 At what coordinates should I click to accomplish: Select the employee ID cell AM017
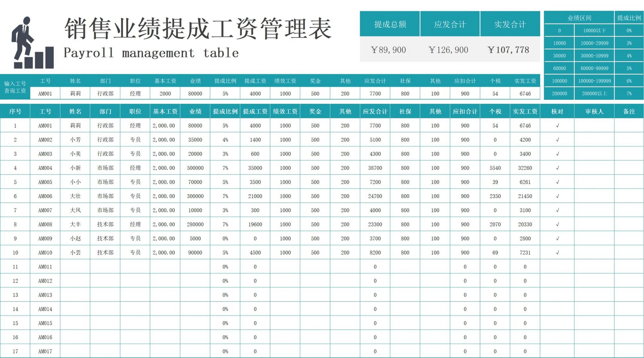(45, 351)
